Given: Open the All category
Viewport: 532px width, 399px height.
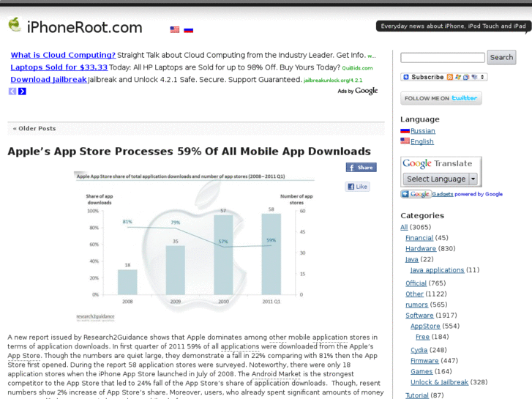Looking at the screenshot, I should 404,227.
